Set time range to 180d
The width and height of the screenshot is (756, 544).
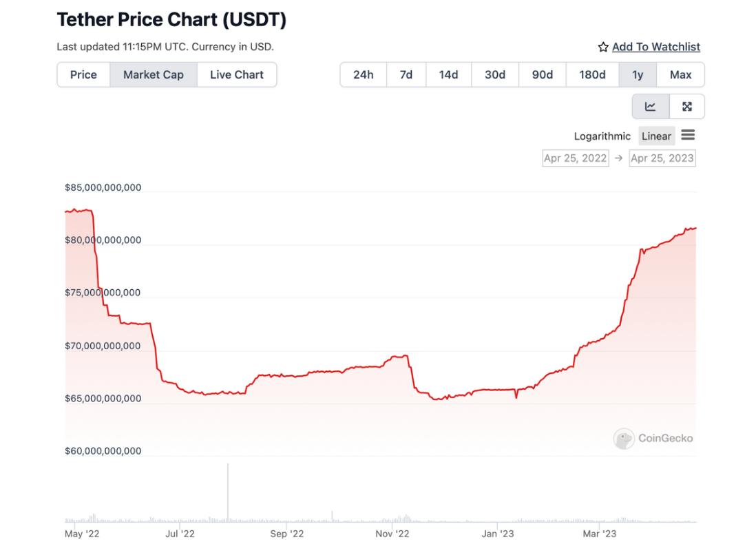[x=592, y=75]
